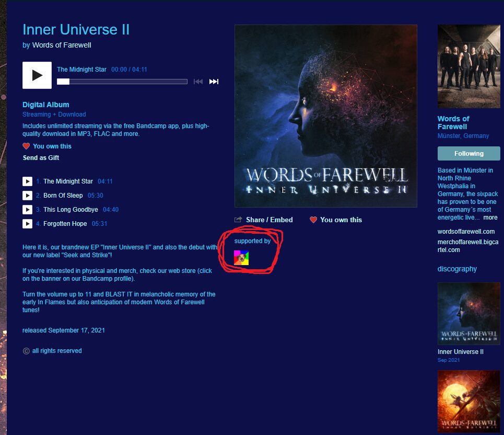The height and width of the screenshot is (435, 504).
Task: Open Born Of Sleep track page
Action: [x=63, y=196]
